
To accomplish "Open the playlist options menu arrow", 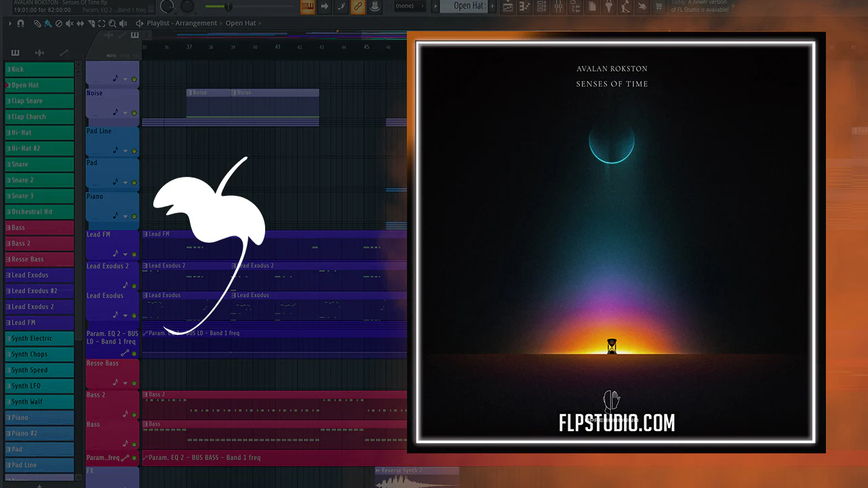I will click(11, 23).
